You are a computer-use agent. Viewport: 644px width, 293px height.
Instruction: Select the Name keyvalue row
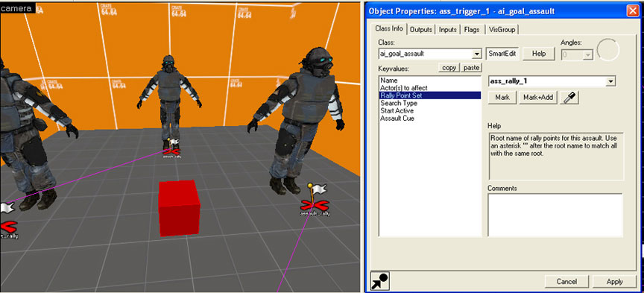pos(429,81)
